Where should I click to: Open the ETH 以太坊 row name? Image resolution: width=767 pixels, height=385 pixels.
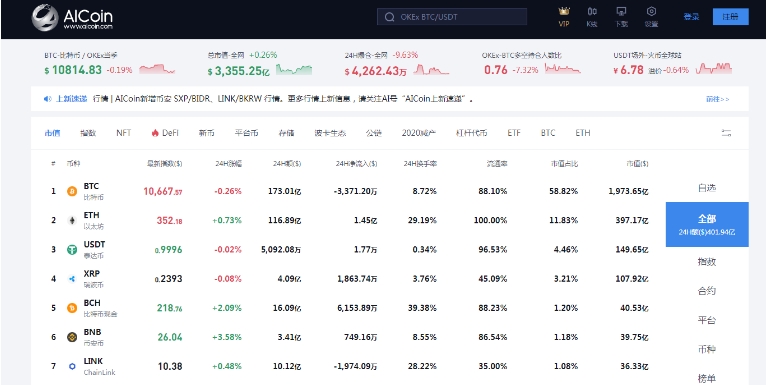click(x=93, y=221)
